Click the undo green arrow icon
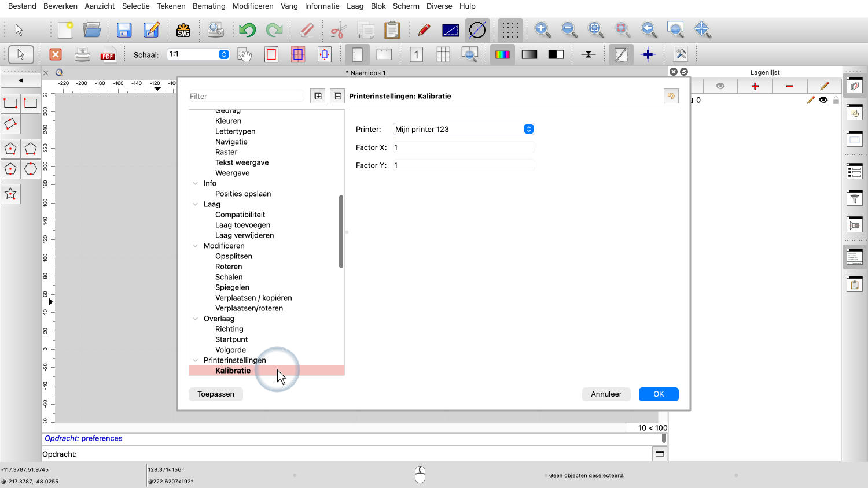Image resolution: width=868 pixels, height=488 pixels. click(247, 30)
